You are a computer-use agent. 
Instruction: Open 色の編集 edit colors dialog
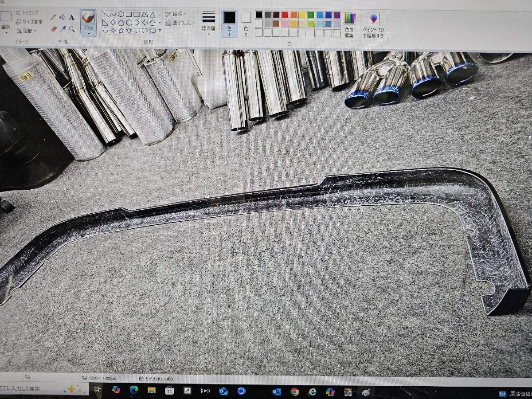point(349,24)
